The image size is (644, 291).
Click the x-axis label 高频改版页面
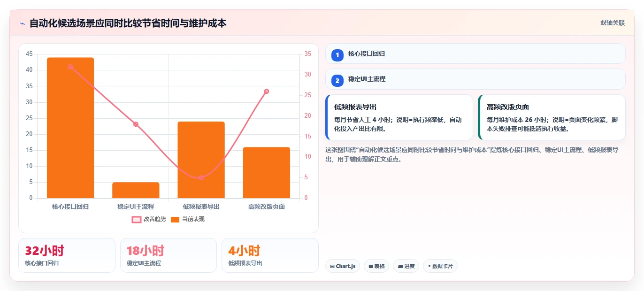point(267,207)
